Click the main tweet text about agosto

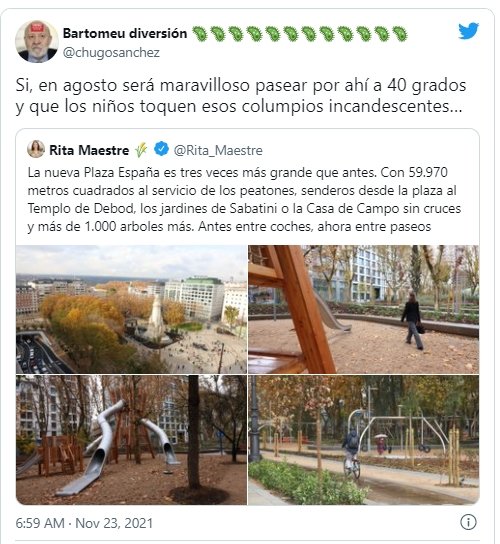[x=241, y=96]
